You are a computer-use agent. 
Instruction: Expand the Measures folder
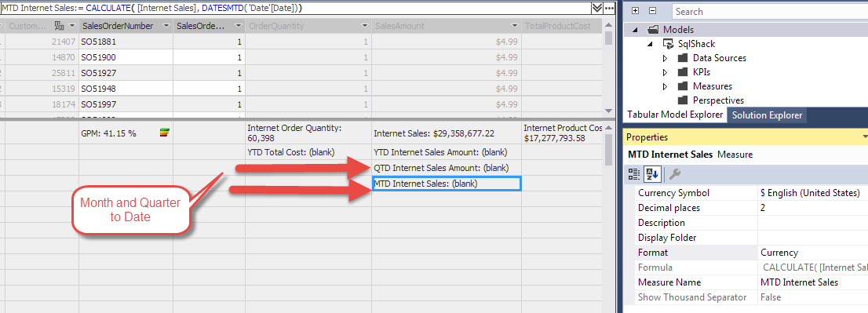(665, 86)
